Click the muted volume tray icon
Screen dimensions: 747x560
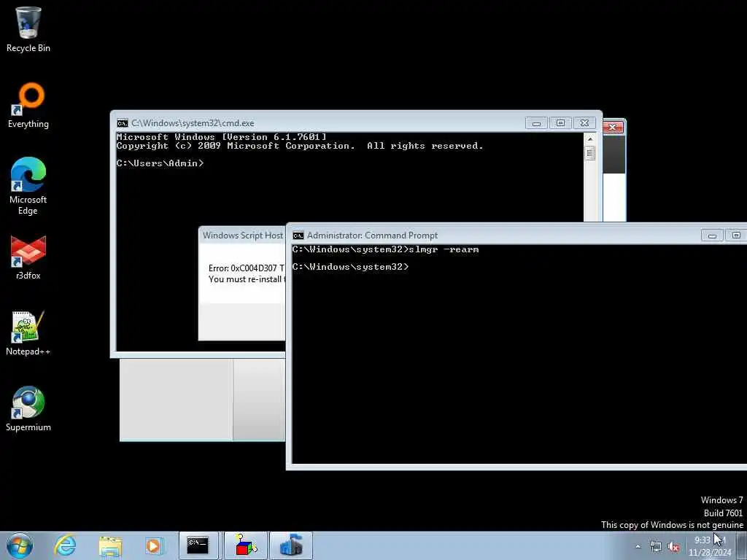[x=673, y=547]
